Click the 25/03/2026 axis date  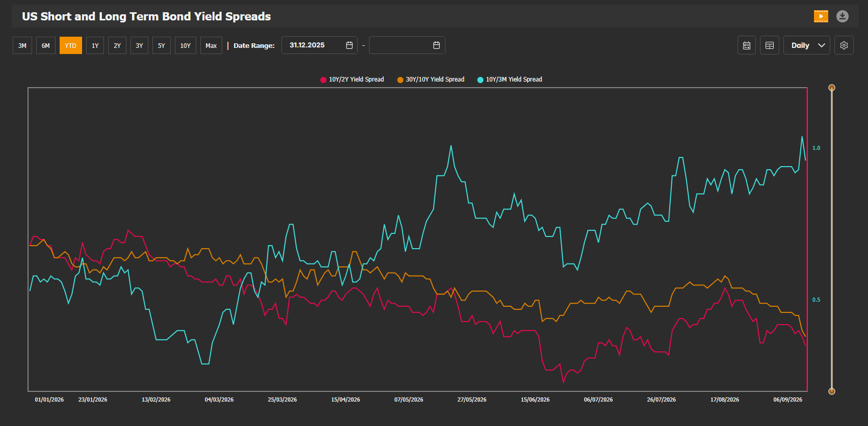(282, 400)
